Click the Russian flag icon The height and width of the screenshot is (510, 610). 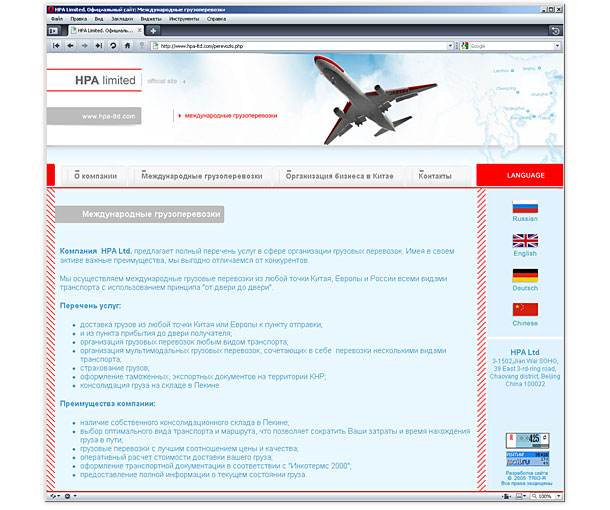click(x=525, y=207)
